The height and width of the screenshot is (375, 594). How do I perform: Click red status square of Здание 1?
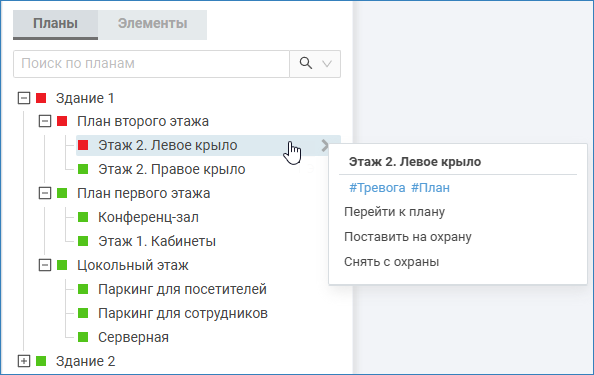tap(41, 98)
